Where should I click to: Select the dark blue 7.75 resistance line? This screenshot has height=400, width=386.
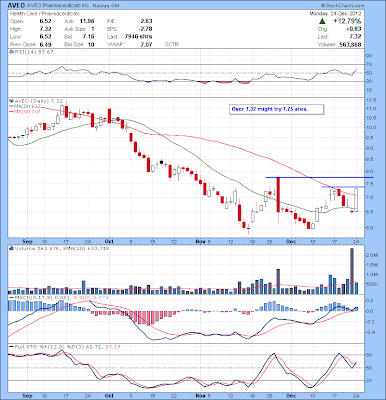click(319, 177)
